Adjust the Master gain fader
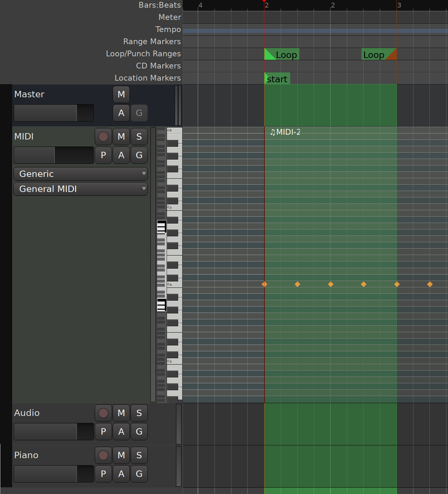The width and height of the screenshot is (448, 494). point(54,113)
